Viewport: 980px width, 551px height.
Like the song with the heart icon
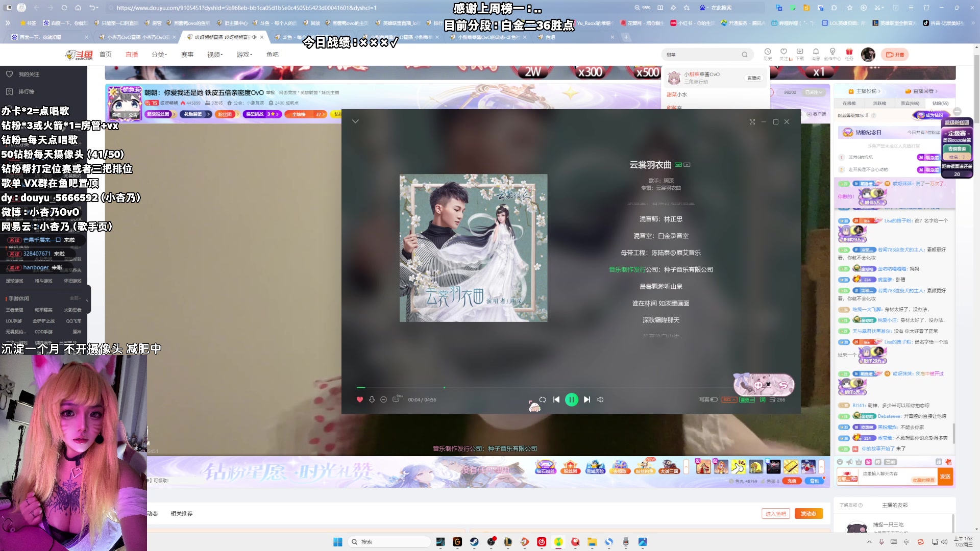click(x=359, y=399)
